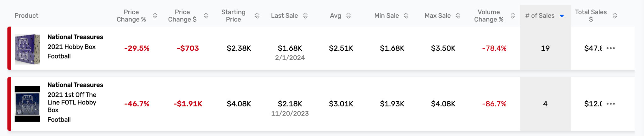644x136 pixels.
Task: Sort by Min Sale arrows icon
Action: tap(406, 16)
